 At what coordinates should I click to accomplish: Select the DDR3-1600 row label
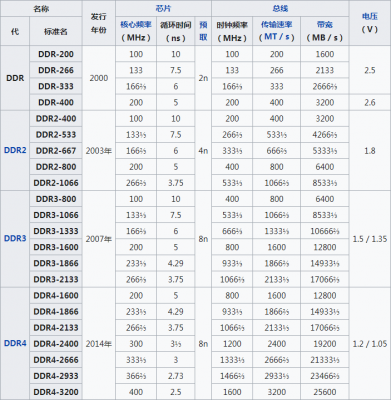coord(56,247)
